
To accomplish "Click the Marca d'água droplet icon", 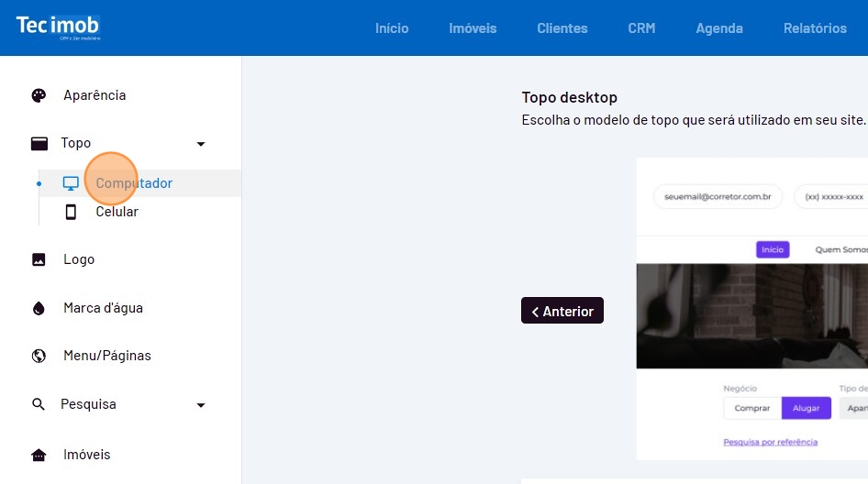I will click(x=39, y=308).
